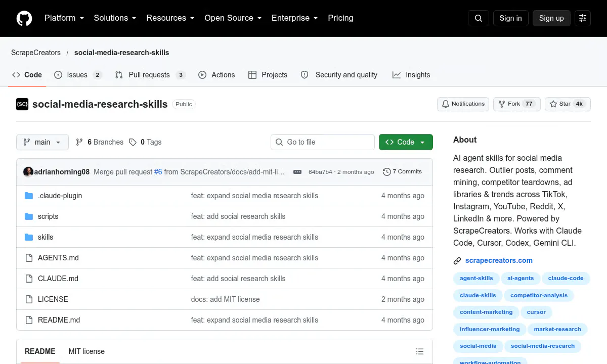This screenshot has height=364, width=607.
Task: Switch to the Pull requests tab
Action: click(x=150, y=75)
